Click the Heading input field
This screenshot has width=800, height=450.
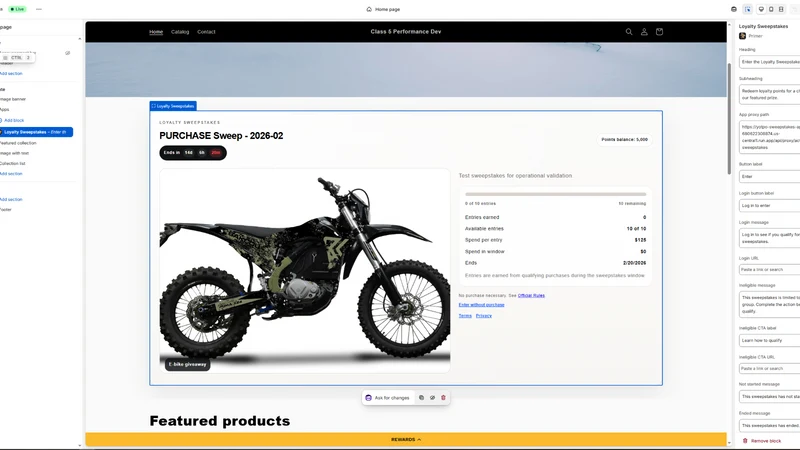(769, 62)
